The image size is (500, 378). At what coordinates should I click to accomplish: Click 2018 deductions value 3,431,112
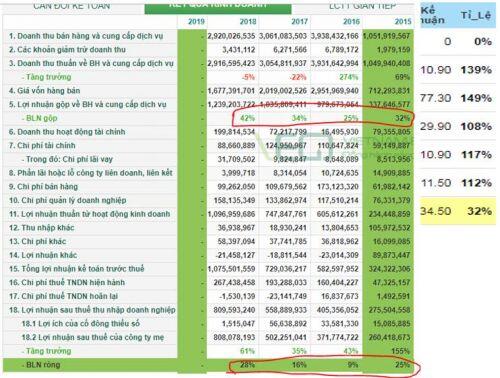click(x=239, y=50)
